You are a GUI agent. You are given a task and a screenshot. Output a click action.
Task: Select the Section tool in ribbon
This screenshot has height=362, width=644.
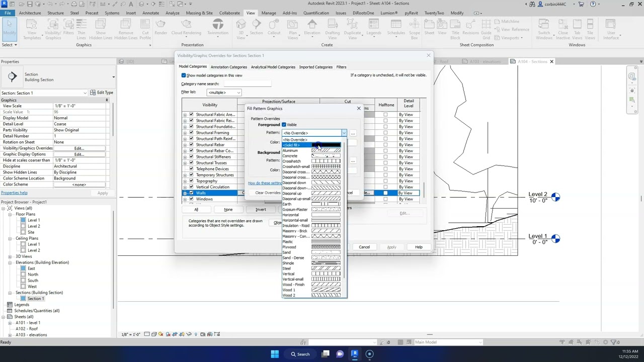[256, 28]
